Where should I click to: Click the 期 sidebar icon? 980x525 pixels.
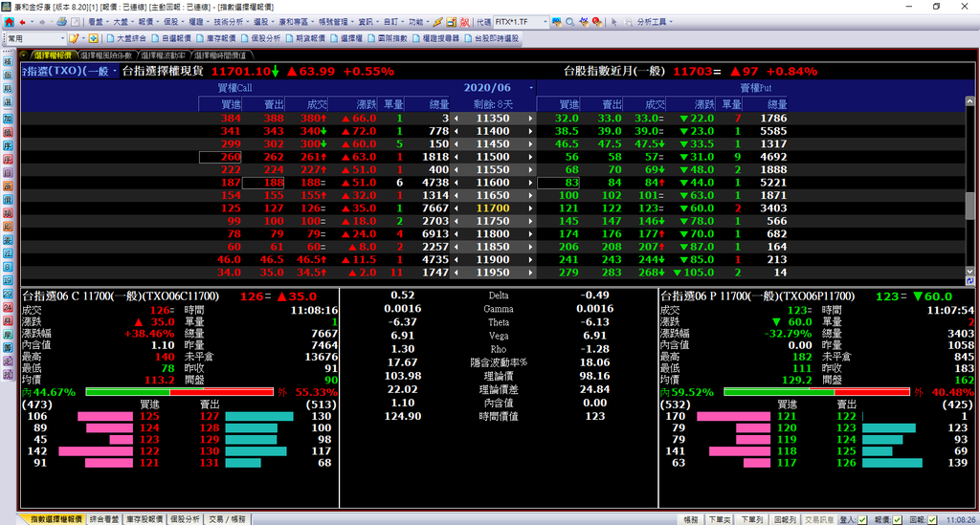point(8,88)
